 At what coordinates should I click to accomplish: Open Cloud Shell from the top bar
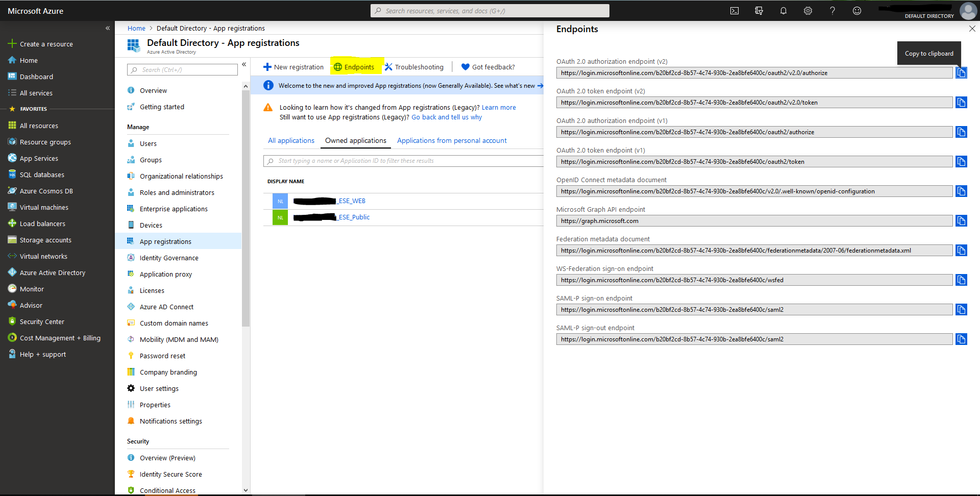click(734, 11)
